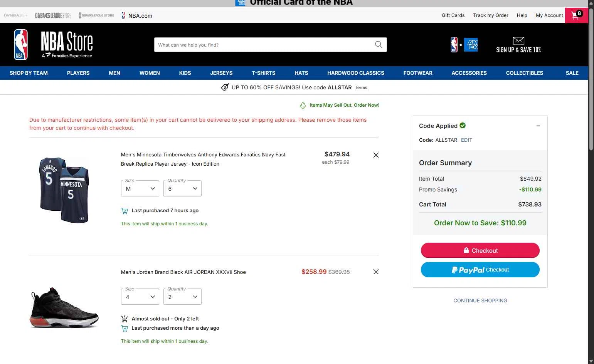
Task: Open the NBA G League Store logo link
Action: (x=53, y=15)
